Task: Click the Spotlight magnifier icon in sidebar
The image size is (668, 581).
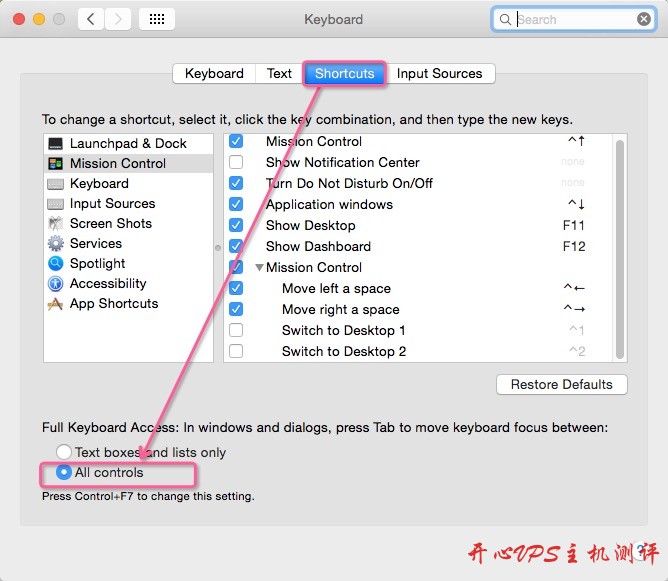Action: pyautogui.click(x=55, y=264)
